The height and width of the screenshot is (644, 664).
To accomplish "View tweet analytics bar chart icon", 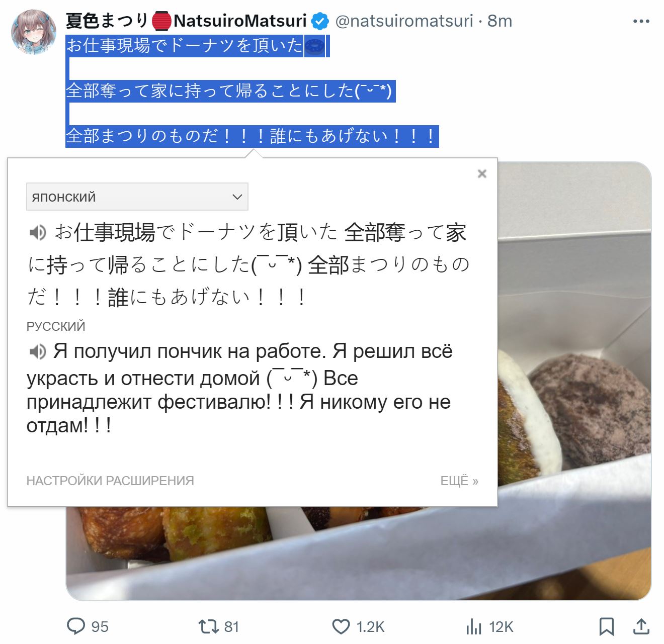I will (474, 626).
